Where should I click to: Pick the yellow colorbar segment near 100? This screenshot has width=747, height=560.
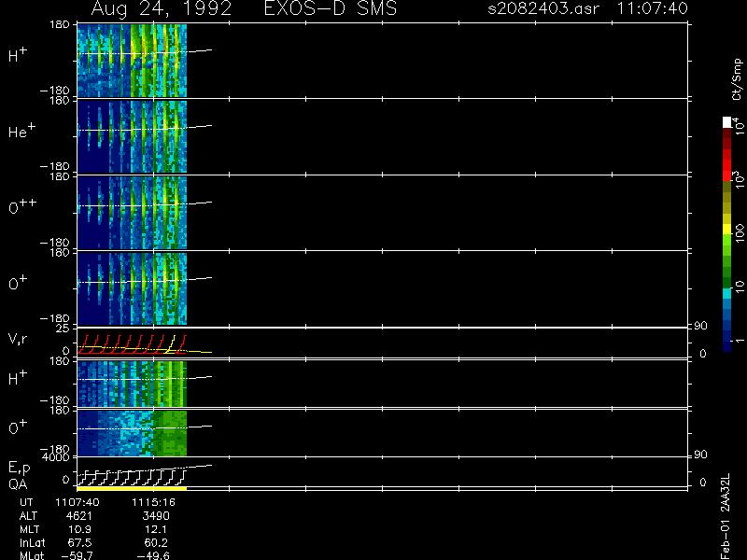point(727,230)
